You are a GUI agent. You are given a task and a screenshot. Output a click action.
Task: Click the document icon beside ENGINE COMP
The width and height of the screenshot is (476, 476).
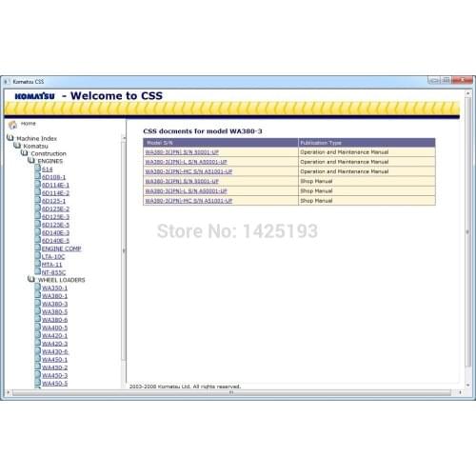(x=38, y=248)
